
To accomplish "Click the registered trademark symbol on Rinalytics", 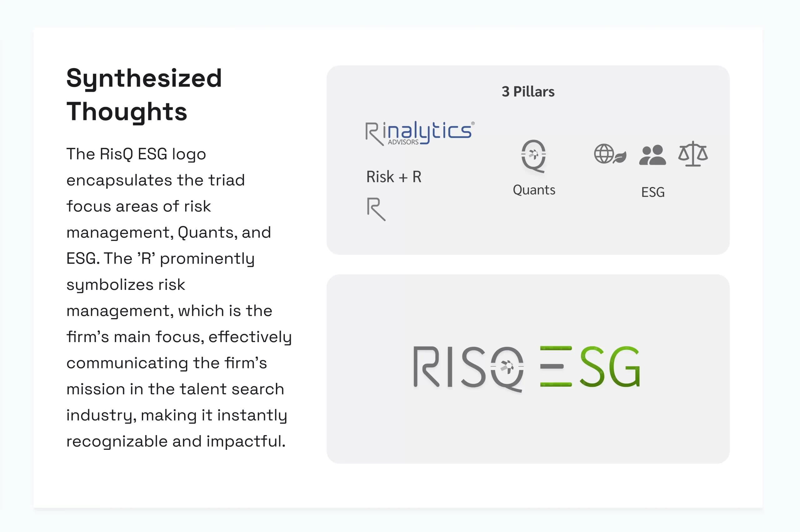I will [473, 123].
